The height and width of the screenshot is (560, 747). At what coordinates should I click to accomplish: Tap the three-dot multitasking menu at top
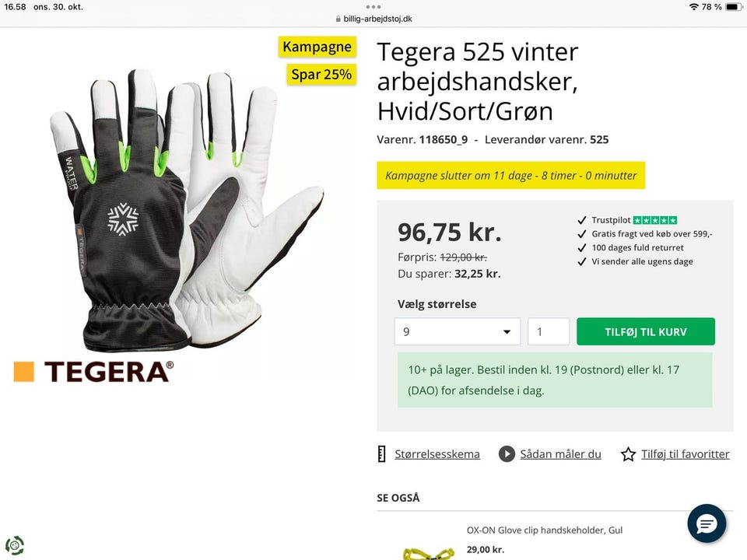tap(373, 7)
